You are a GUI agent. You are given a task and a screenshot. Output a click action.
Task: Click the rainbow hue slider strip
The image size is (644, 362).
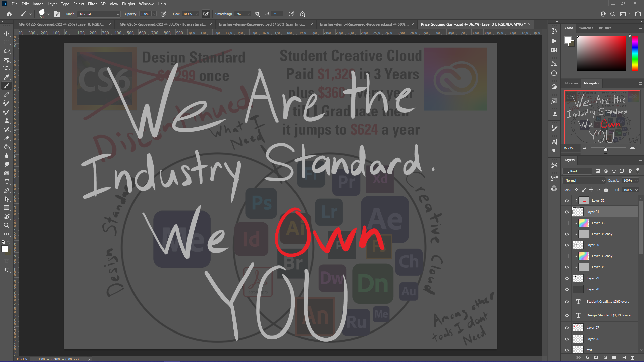click(x=635, y=53)
